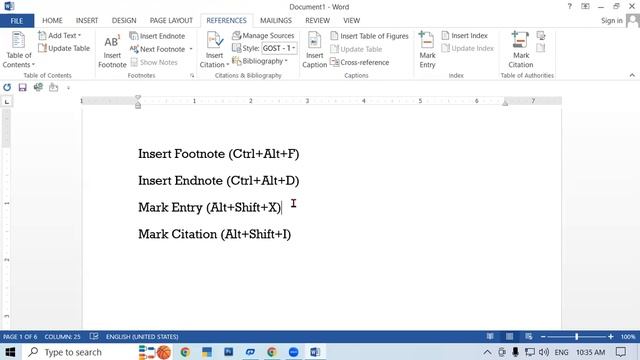640x360 pixels.
Task: Click the first line indent marker on ruler
Action: [138, 98]
